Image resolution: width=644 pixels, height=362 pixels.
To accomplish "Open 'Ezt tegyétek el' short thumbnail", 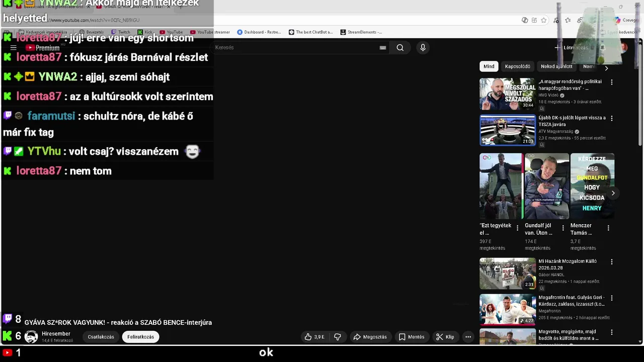I will pyautogui.click(x=501, y=186).
